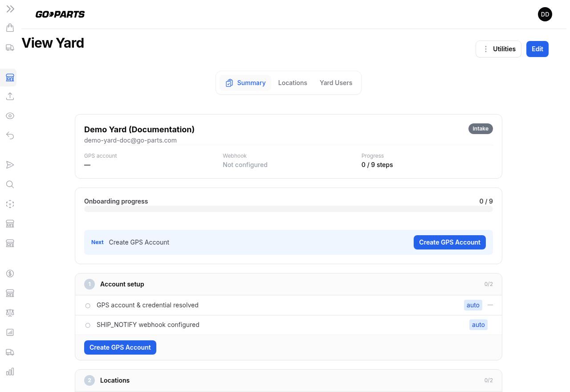
Task: Open the return arrow sidebar icon
Action: (x=10, y=135)
